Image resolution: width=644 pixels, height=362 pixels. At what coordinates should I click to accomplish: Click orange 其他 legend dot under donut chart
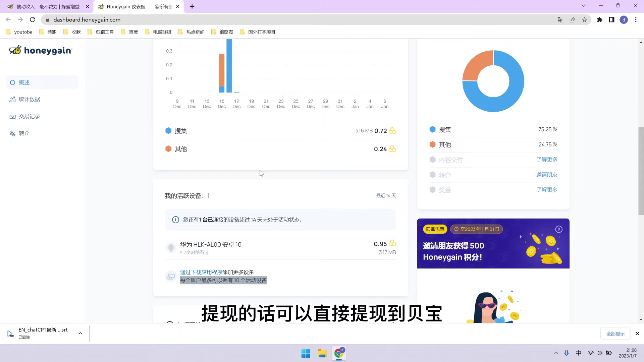pos(433,144)
